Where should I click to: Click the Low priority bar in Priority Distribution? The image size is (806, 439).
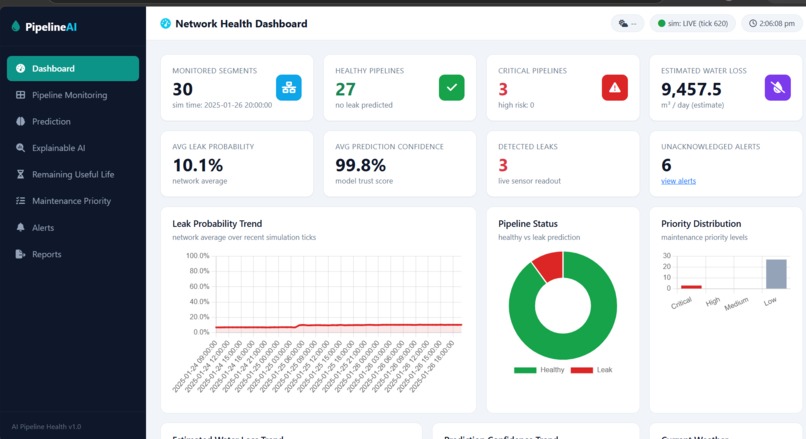coord(776,274)
